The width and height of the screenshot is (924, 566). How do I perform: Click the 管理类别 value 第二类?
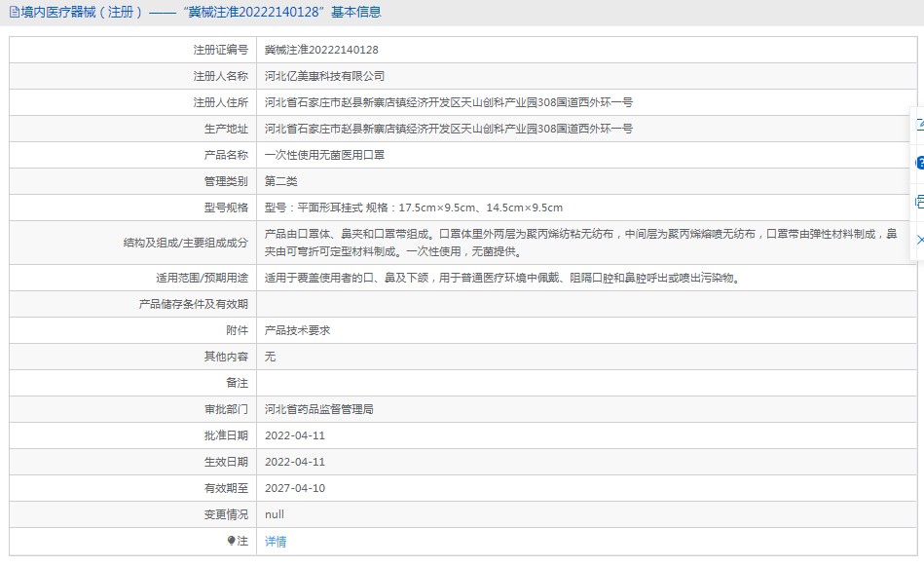coord(280,181)
